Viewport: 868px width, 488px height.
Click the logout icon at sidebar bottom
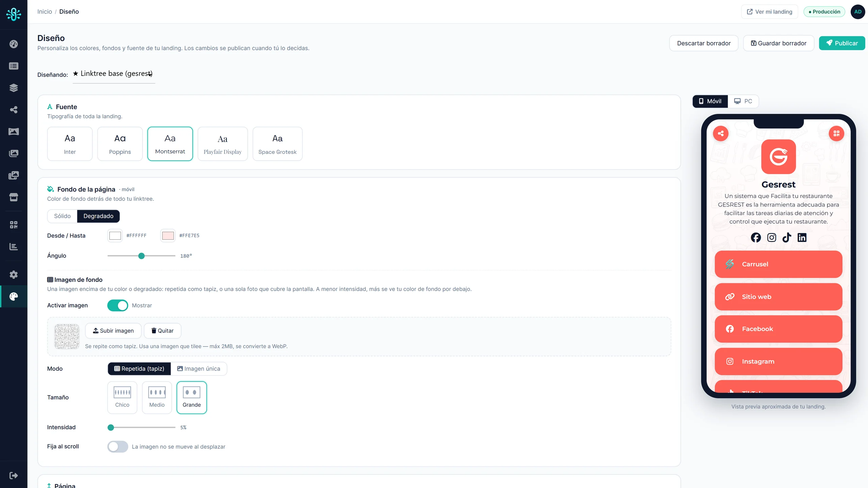click(x=14, y=475)
